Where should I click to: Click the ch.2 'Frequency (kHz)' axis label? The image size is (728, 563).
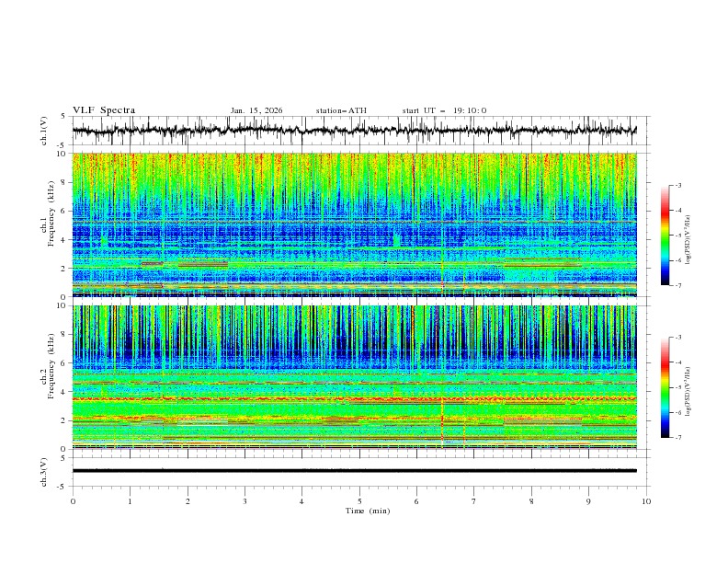51,366
